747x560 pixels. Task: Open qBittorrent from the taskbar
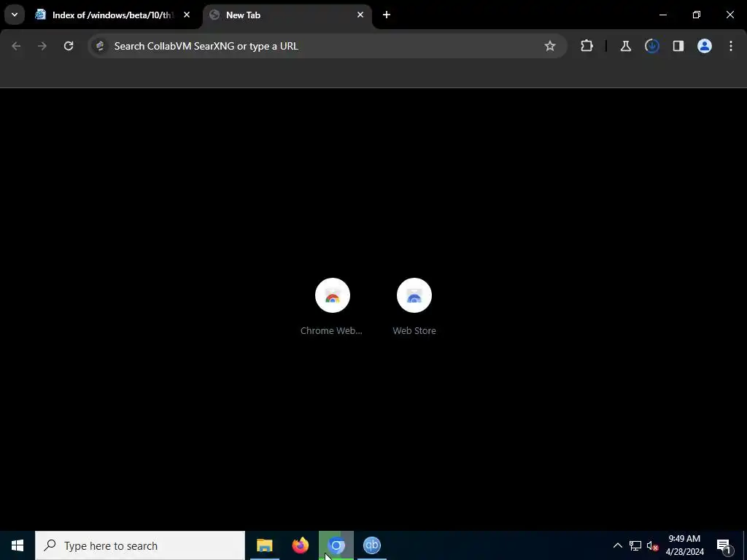[x=372, y=545]
